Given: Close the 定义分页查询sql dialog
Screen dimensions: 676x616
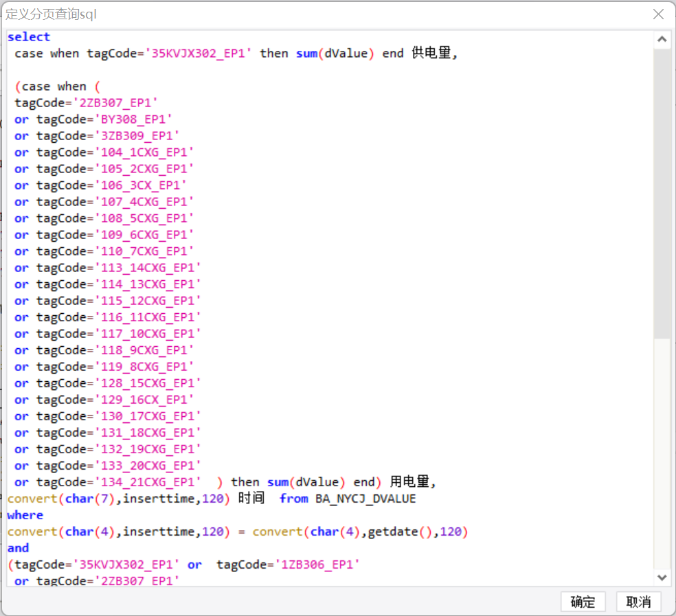Looking at the screenshot, I should tap(658, 14).
